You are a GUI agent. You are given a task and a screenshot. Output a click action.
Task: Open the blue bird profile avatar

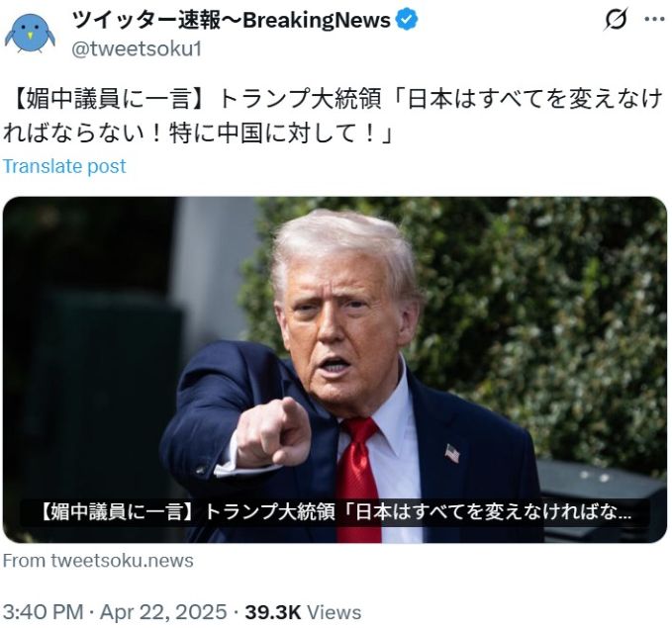click(30, 33)
